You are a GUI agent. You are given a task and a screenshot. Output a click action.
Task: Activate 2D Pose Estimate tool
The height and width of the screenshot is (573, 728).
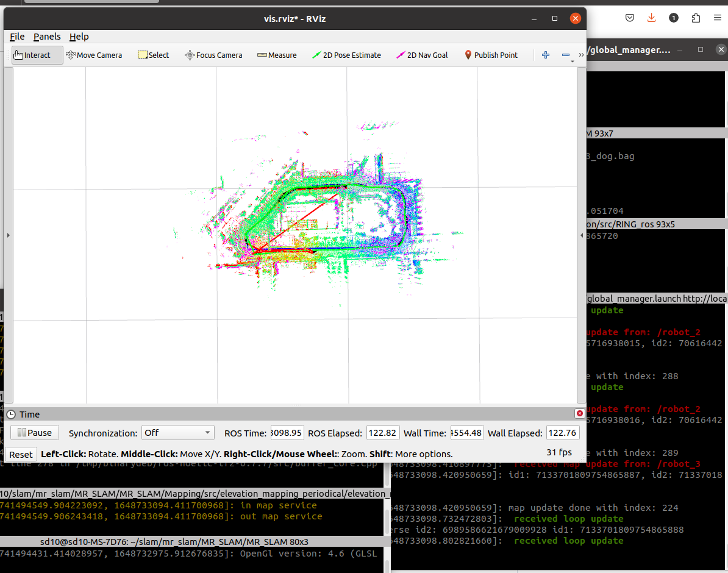click(x=346, y=55)
